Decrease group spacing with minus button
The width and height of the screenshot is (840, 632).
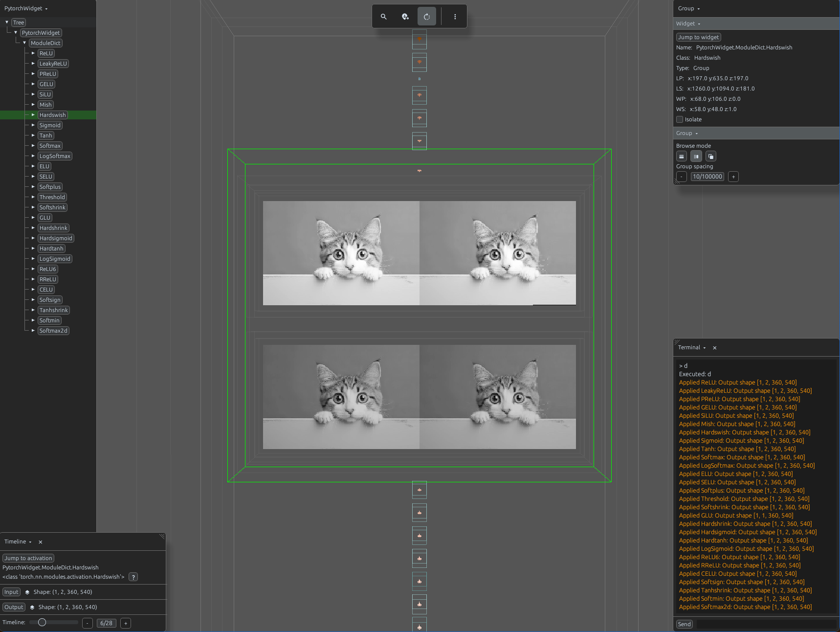pyautogui.click(x=682, y=177)
